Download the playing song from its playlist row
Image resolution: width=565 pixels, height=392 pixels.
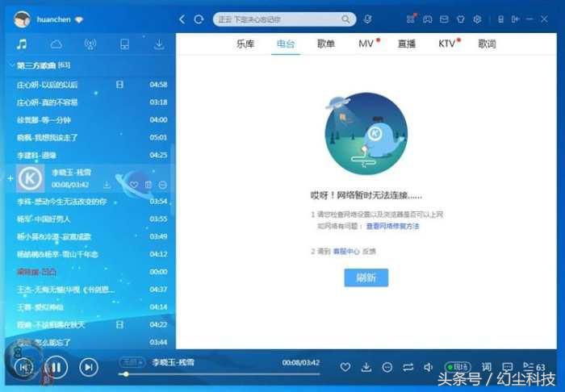(107, 185)
